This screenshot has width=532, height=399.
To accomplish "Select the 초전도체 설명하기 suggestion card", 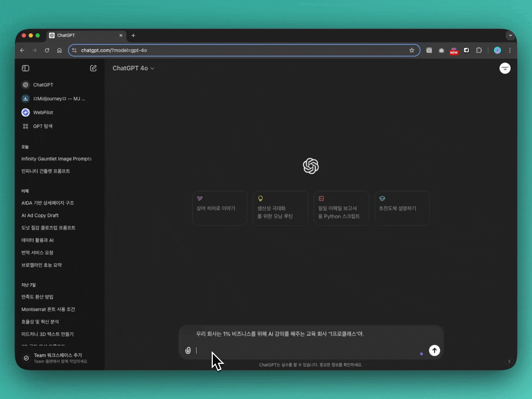I will pyautogui.click(x=402, y=208).
